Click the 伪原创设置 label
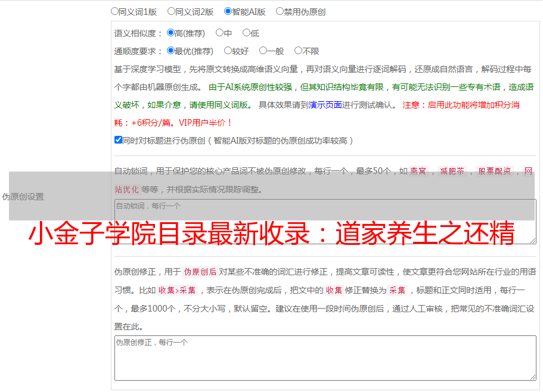 tap(23, 197)
